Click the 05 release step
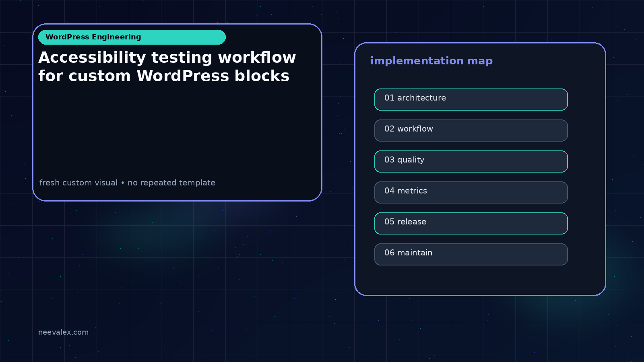644x362 pixels. (x=471, y=223)
